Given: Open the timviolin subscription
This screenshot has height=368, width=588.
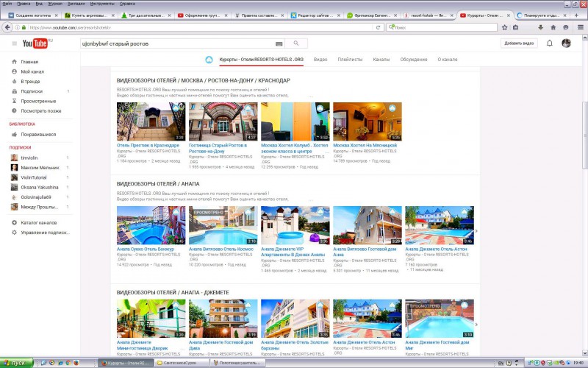Looking at the screenshot, I should point(29,158).
